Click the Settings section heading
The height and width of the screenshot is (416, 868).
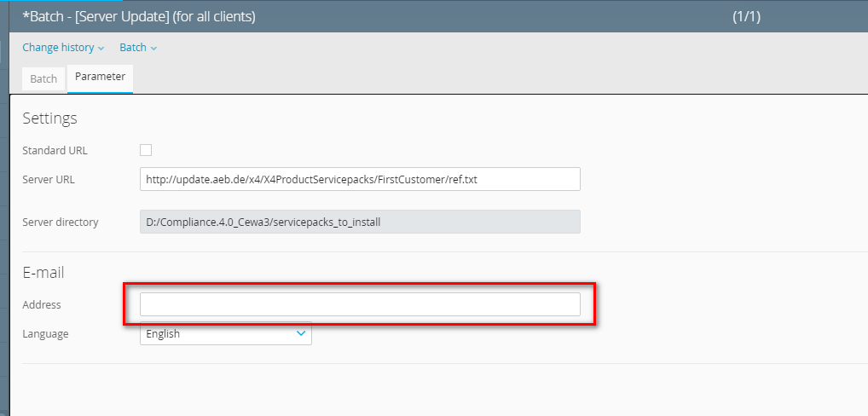coord(49,118)
